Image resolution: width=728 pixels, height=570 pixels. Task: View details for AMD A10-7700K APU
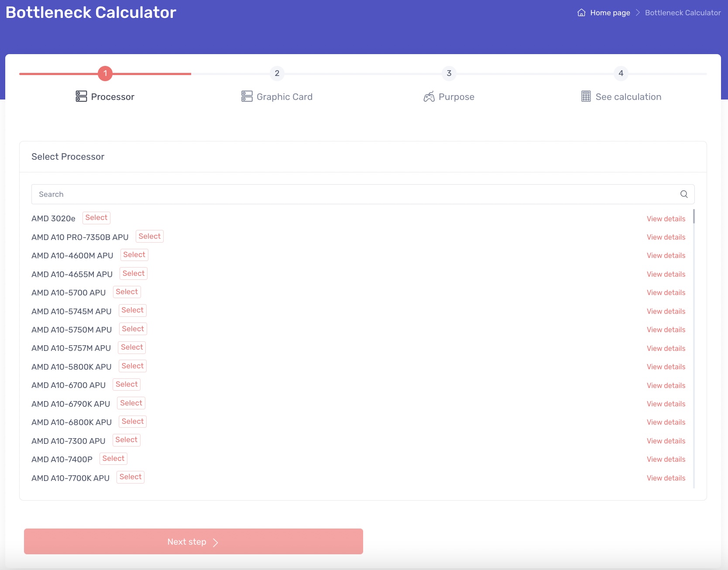coord(666,478)
